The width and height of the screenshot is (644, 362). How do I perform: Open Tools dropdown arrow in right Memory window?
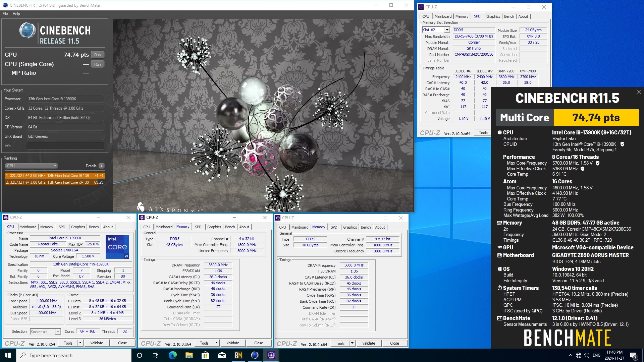352,343
